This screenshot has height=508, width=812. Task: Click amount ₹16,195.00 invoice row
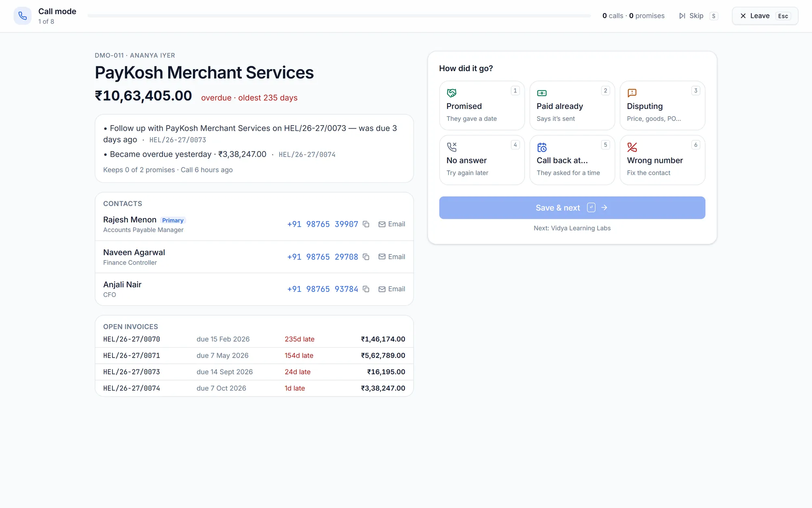click(254, 372)
